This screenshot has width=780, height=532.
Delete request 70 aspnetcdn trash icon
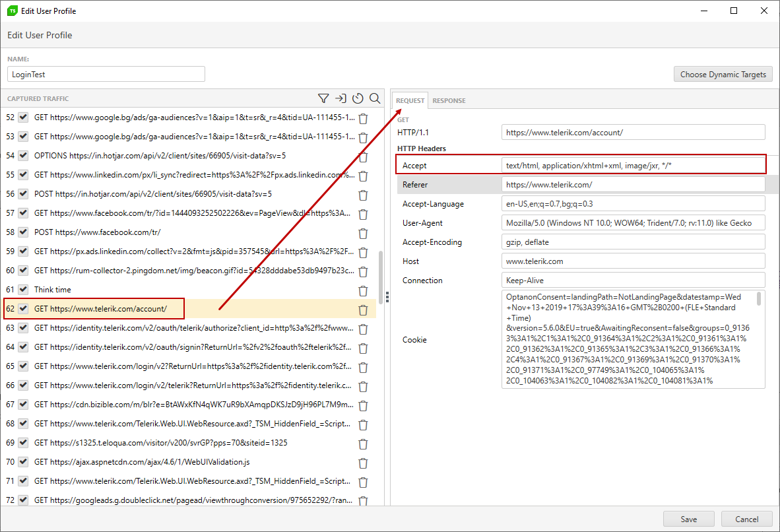[x=363, y=463]
